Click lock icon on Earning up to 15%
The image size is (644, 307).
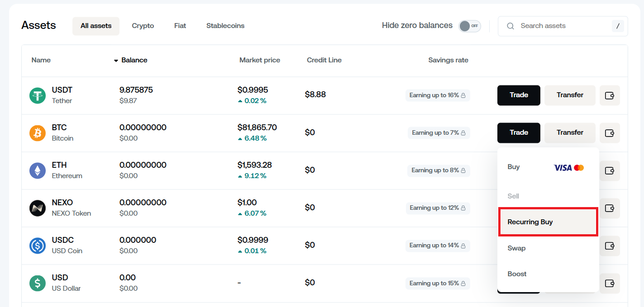463,283
